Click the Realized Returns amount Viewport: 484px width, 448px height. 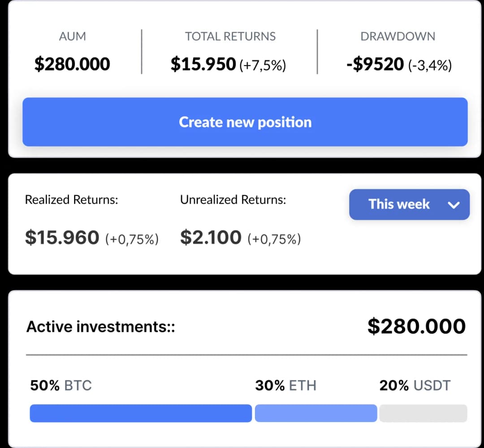[61, 238]
